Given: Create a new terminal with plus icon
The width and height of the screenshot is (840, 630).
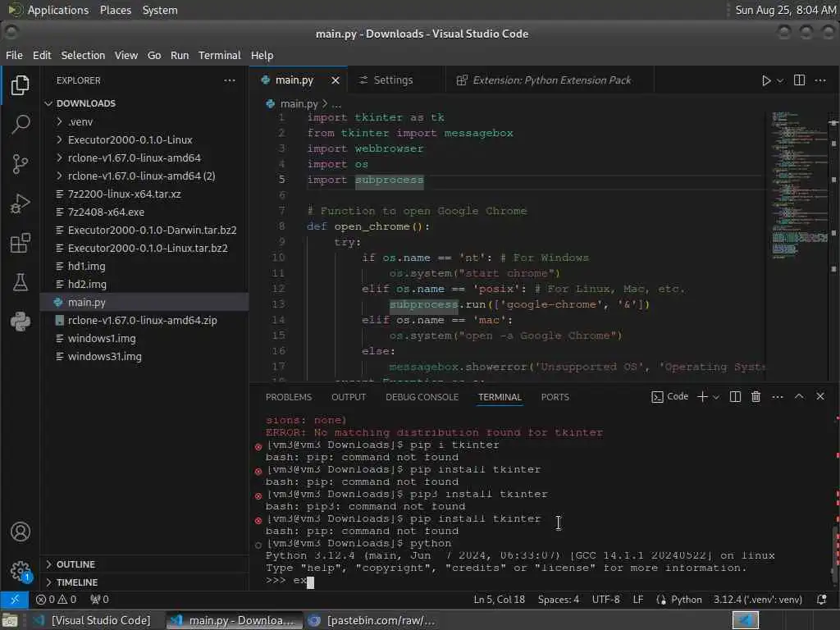Looking at the screenshot, I should [702, 396].
